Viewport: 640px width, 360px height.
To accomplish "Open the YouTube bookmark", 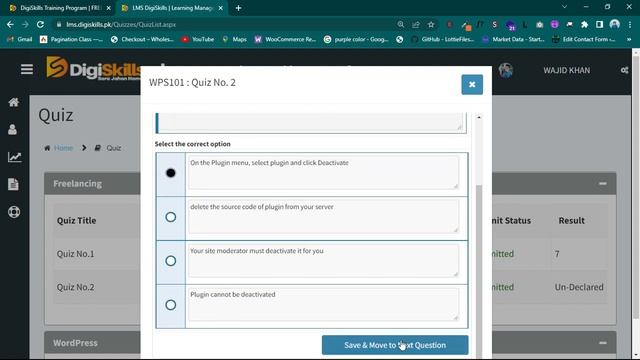I will point(198,39).
